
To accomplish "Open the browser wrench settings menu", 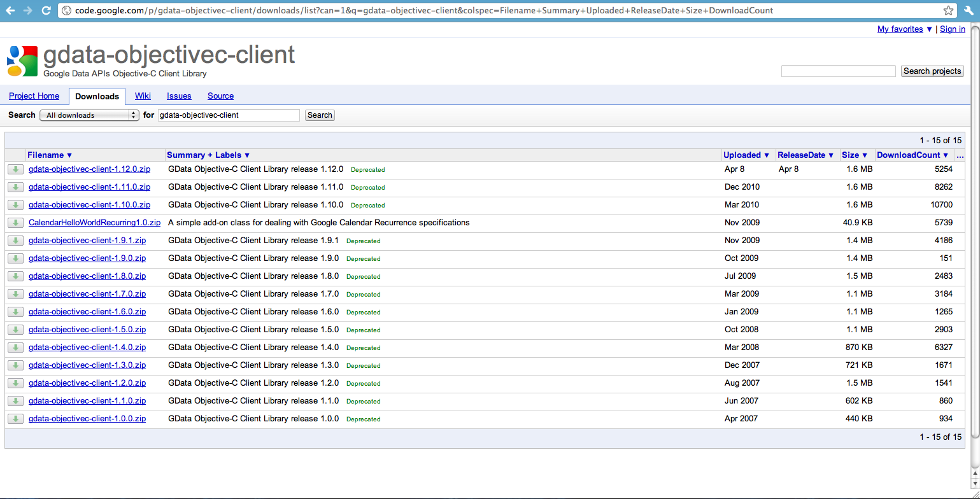I will 969,10.
